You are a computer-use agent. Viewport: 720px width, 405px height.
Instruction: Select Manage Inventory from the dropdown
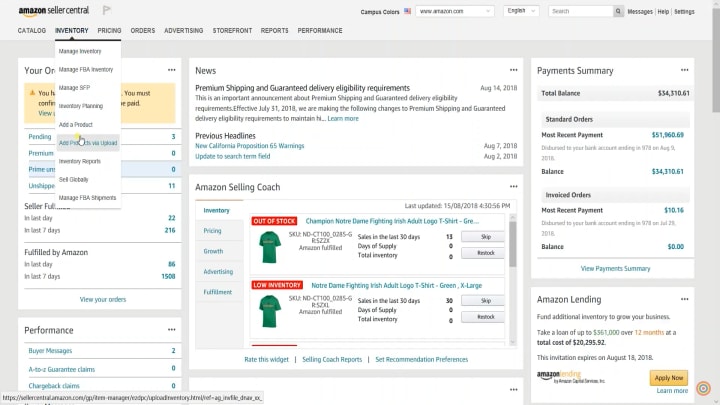pyautogui.click(x=80, y=51)
